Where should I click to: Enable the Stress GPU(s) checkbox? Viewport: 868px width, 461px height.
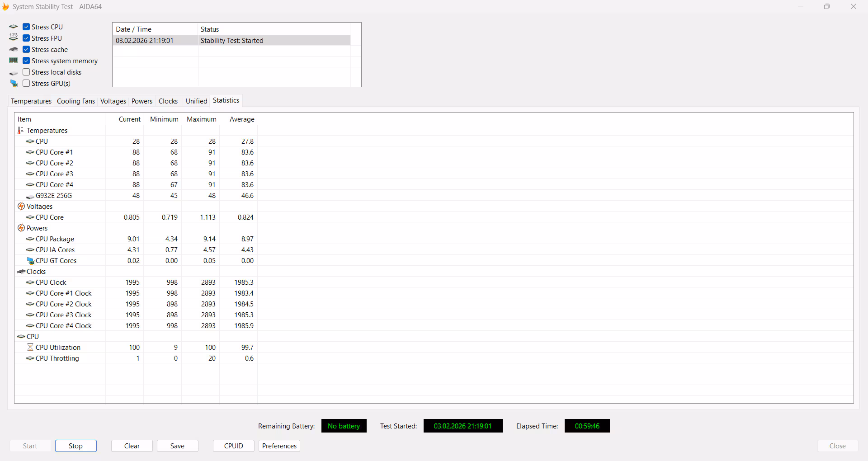26,84
